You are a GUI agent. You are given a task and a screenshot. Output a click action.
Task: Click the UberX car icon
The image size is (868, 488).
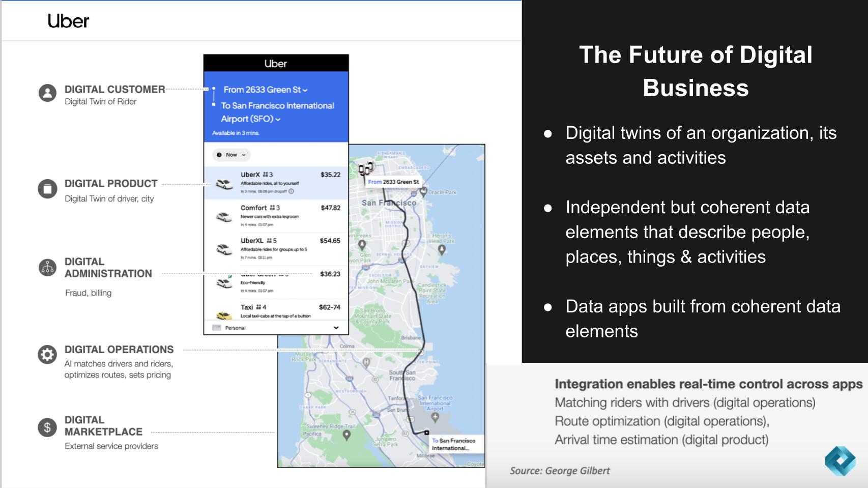(225, 185)
